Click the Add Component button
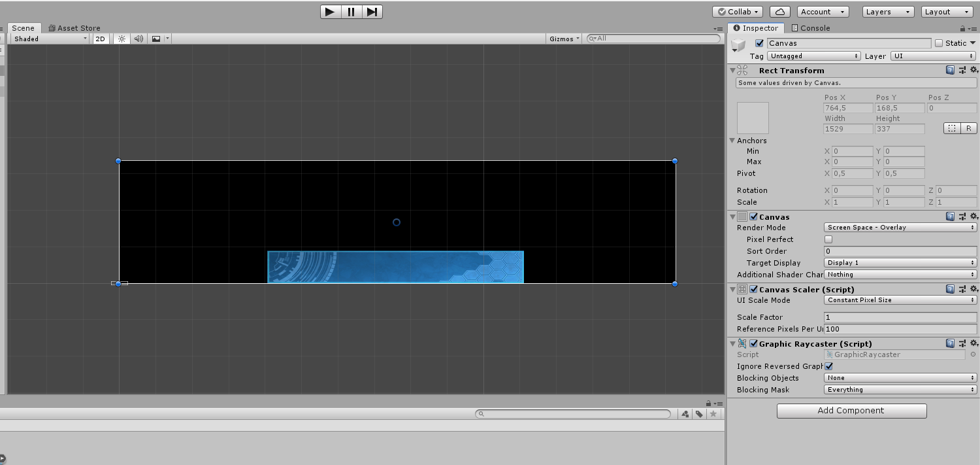Screen dimensions: 980x465 click(x=851, y=411)
